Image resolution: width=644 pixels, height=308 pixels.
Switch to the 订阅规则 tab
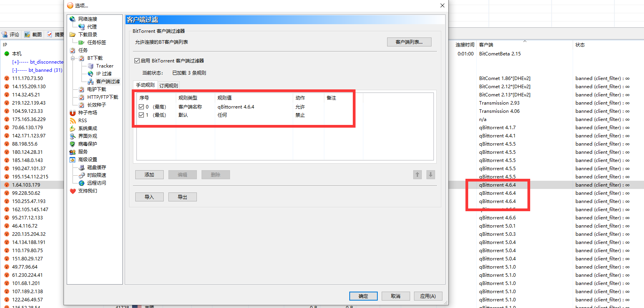[x=169, y=85]
